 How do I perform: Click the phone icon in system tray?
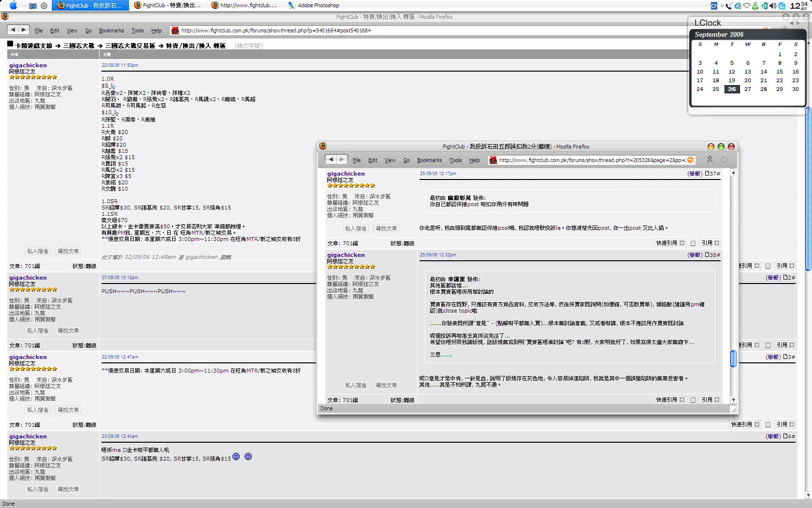pos(729,6)
